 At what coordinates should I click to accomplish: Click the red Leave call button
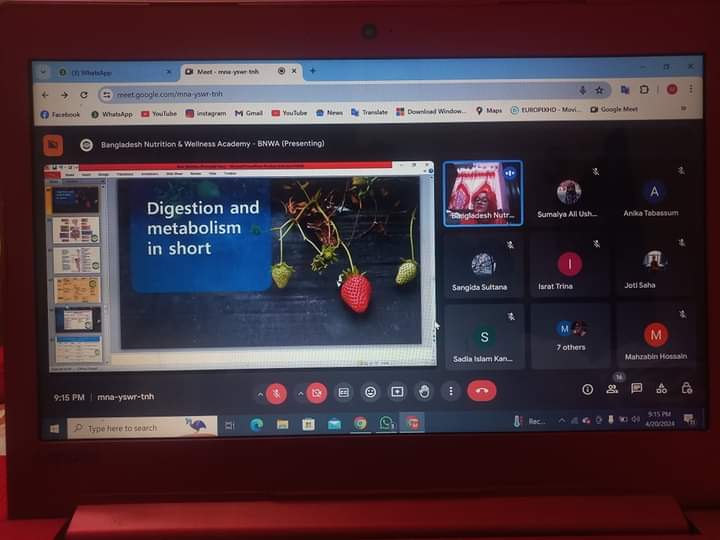[x=482, y=392]
